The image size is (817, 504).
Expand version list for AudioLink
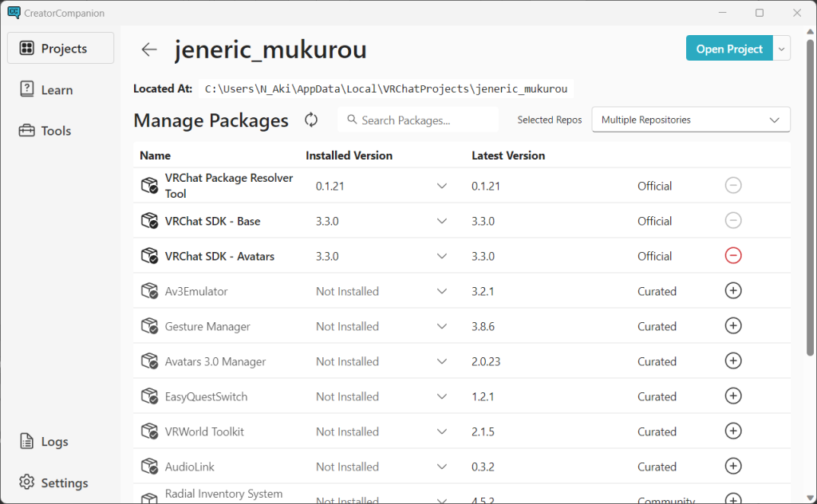[442, 467]
